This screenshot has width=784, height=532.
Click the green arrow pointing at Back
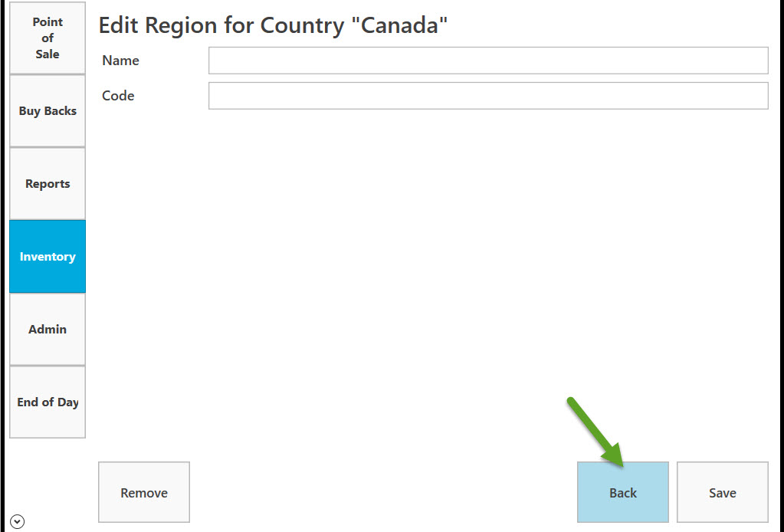coord(596,432)
